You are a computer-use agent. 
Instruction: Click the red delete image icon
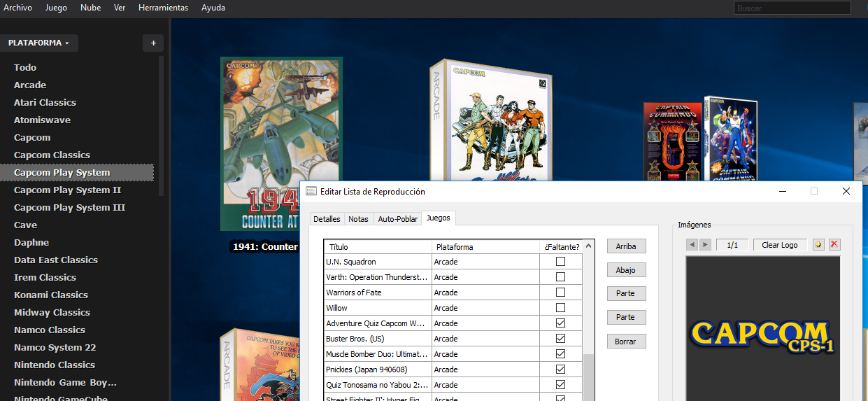(834, 244)
